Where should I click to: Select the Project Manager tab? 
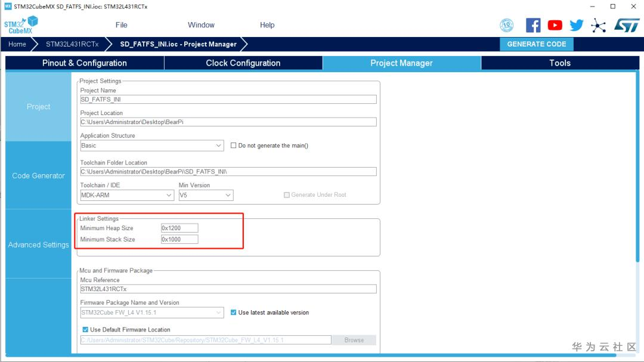click(x=402, y=63)
